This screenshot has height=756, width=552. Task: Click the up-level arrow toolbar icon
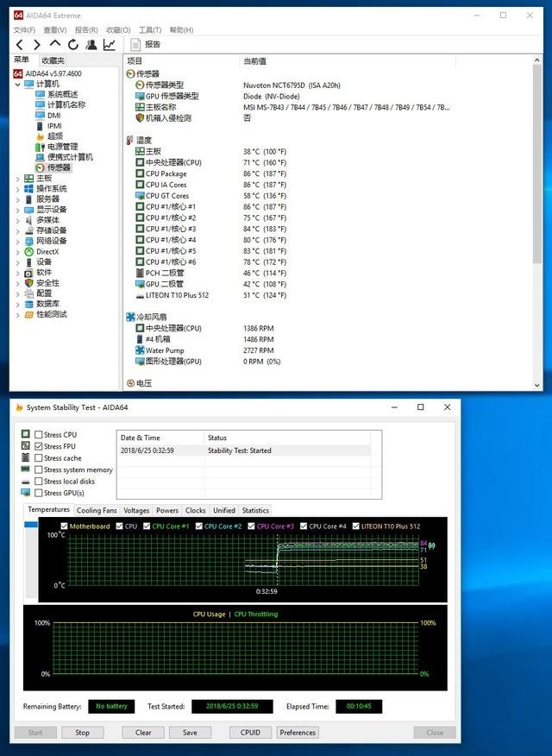[55, 44]
